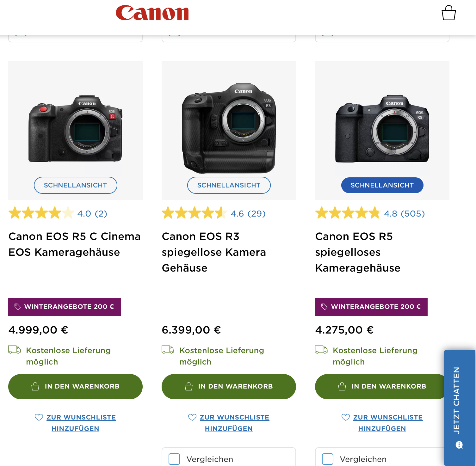Click heart icon for EOS R5 wishlist
Image resolution: width=476 pixels, height=466 pixels.
[346, 417]
